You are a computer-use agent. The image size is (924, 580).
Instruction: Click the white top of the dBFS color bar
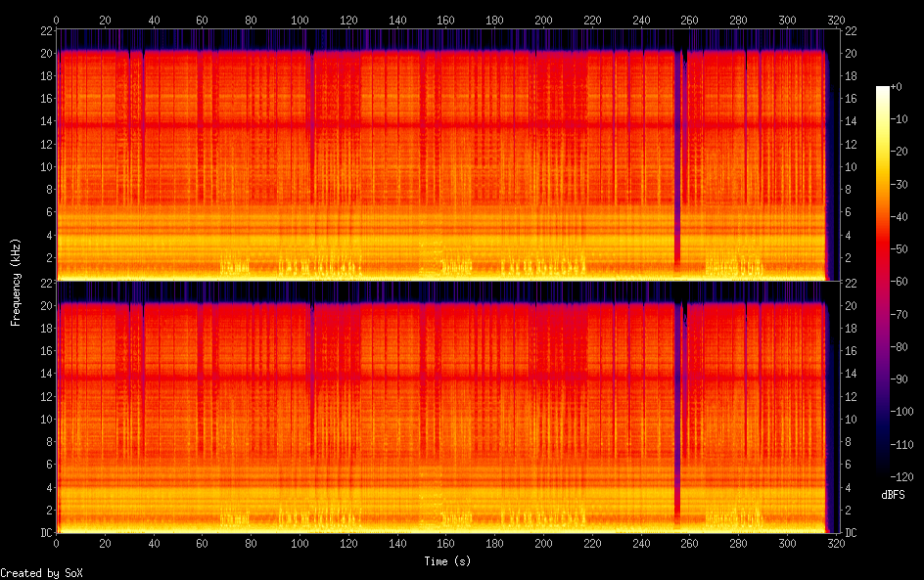tap(883, 89)
